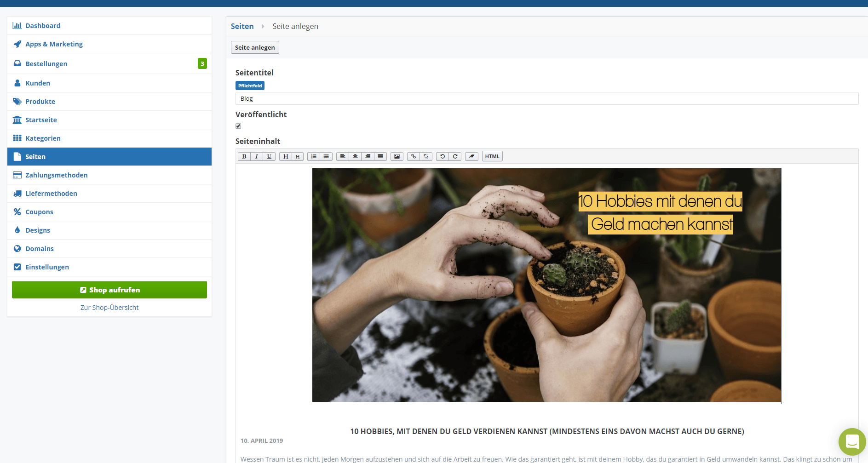Viewport: 868px width, 463px height.
Task: Insert a numbered list
Action: coord(314,156)
